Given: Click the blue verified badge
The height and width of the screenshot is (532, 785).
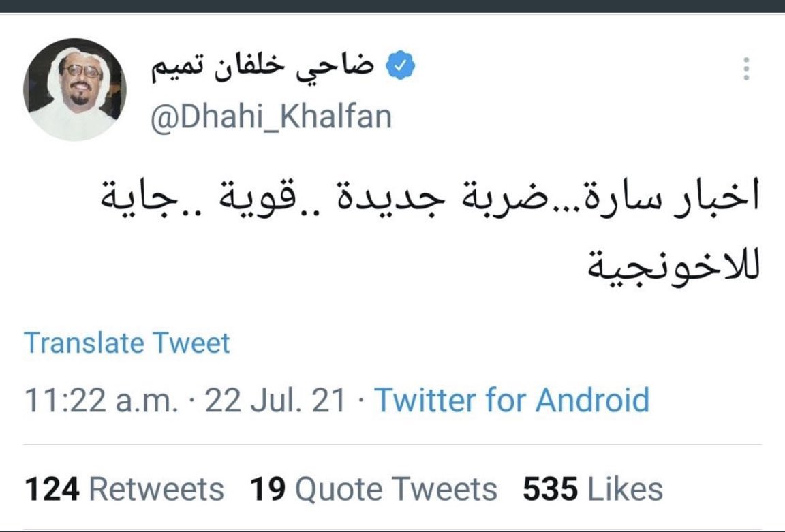Looking at the screenshot, I should coord(401,67).
